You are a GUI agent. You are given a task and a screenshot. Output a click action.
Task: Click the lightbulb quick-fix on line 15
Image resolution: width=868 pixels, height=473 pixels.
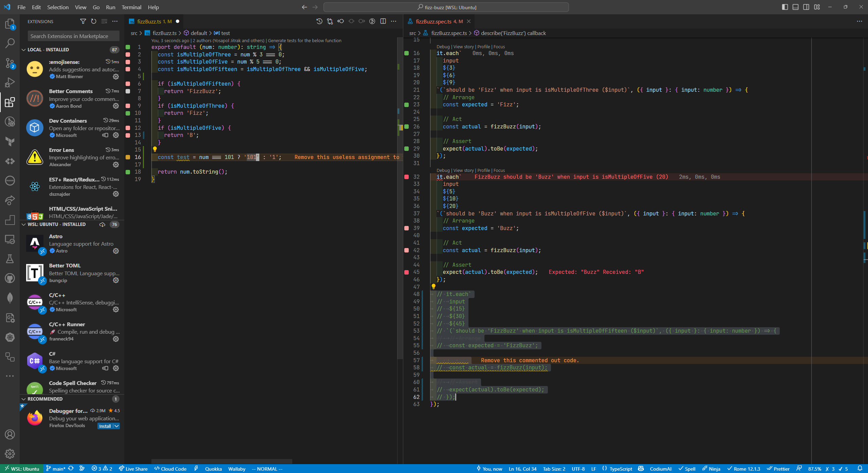pos(155,149)
